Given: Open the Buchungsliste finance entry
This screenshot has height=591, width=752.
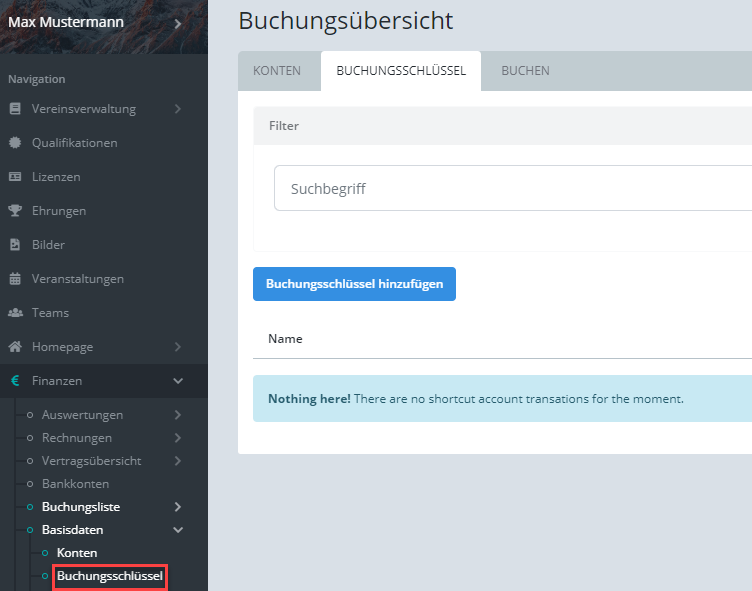Looking at the screenshot, I should point(81,507).
